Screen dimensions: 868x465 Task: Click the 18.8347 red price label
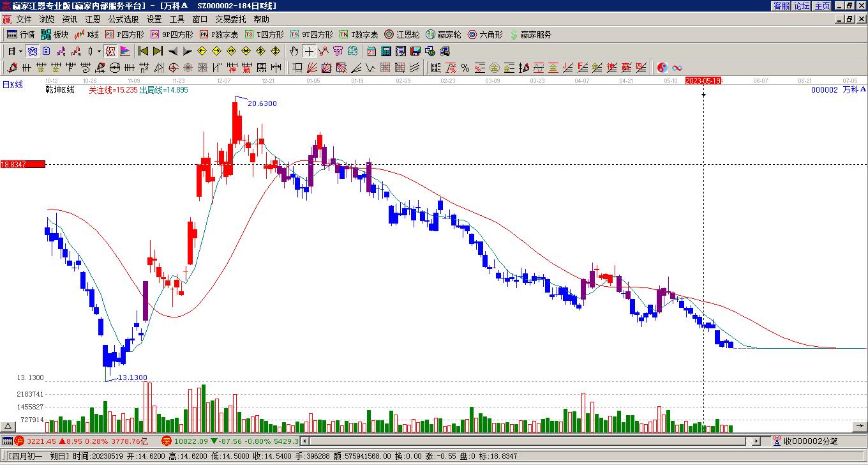click(23, 164)
